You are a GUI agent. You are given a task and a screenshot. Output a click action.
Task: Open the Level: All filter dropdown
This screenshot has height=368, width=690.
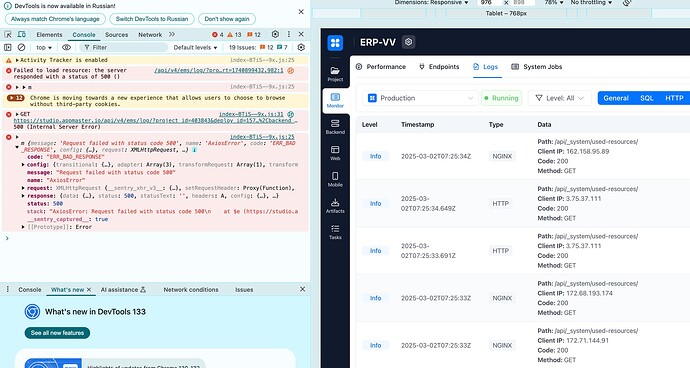click(x=559, y=98)
